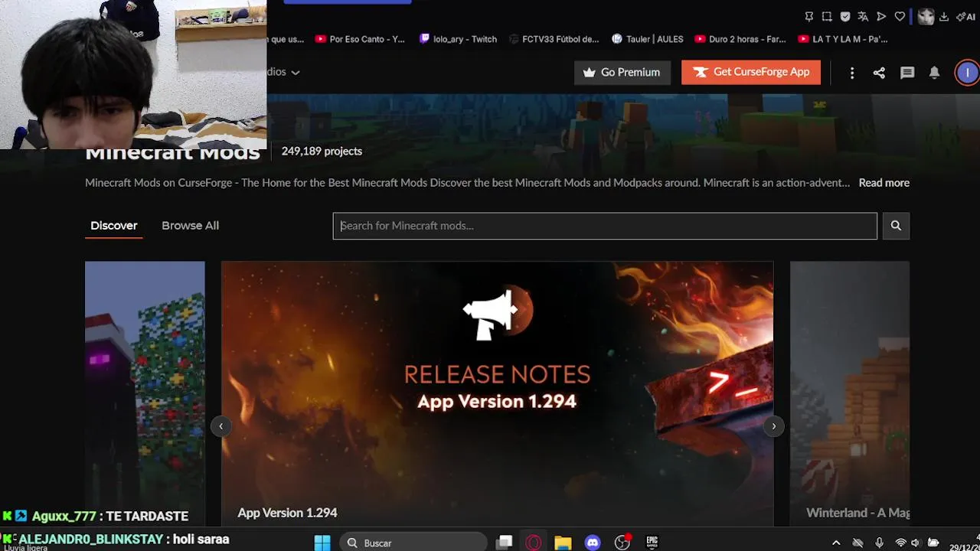This screenshot has width=980, height=551.
Task: Click the heart bookmark icon
Action: coord(900,17)
